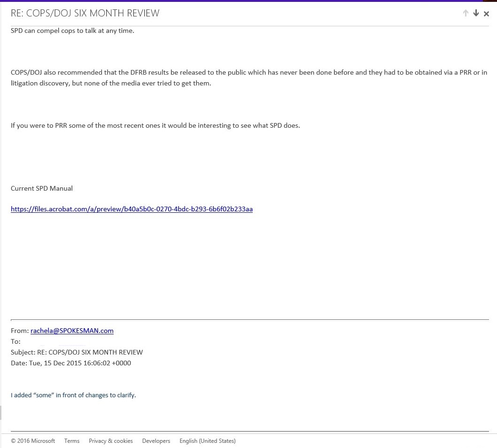Click the © 2016 Microsoft footer text
497x448 pixels.
[33, 441]
